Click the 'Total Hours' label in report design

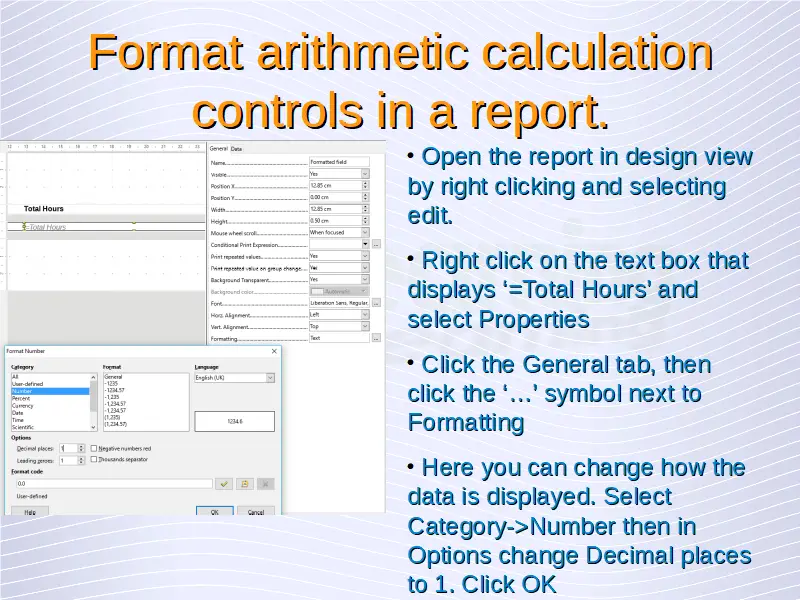pos(44,209)
